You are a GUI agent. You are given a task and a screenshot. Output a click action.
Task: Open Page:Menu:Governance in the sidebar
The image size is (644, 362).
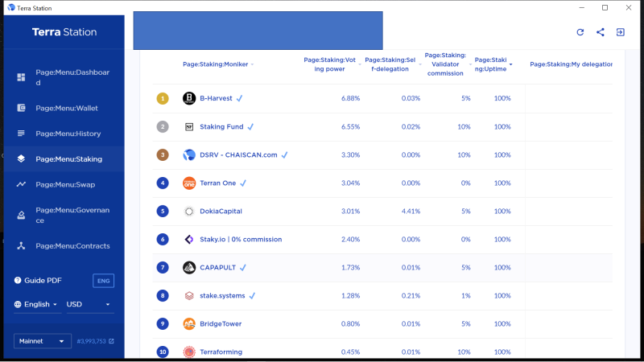click(x=64, y=215)
